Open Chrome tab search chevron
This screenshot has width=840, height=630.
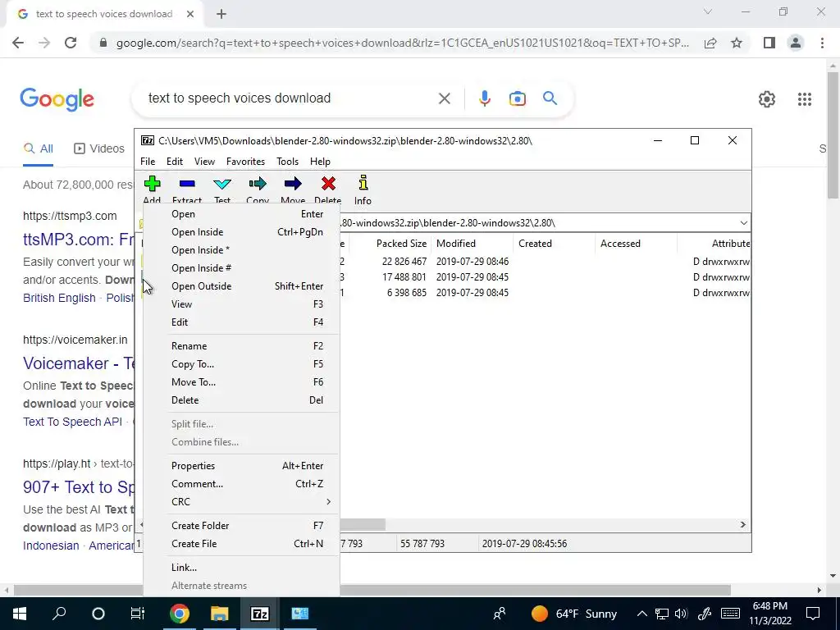[x=708, y=11]
